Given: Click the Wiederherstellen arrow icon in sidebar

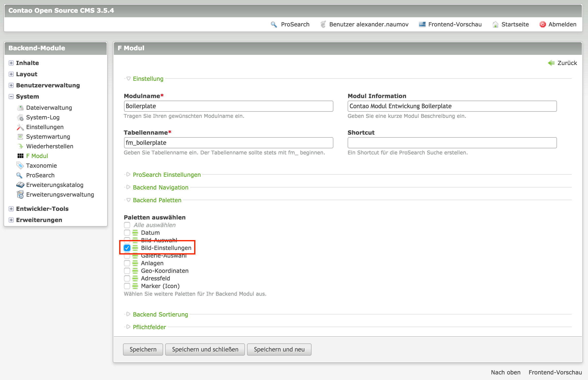Looking at the screenshot, I should click(20, 146).
